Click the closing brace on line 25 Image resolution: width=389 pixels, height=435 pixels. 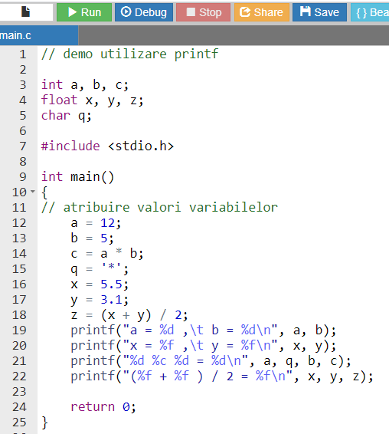[45, 423]
